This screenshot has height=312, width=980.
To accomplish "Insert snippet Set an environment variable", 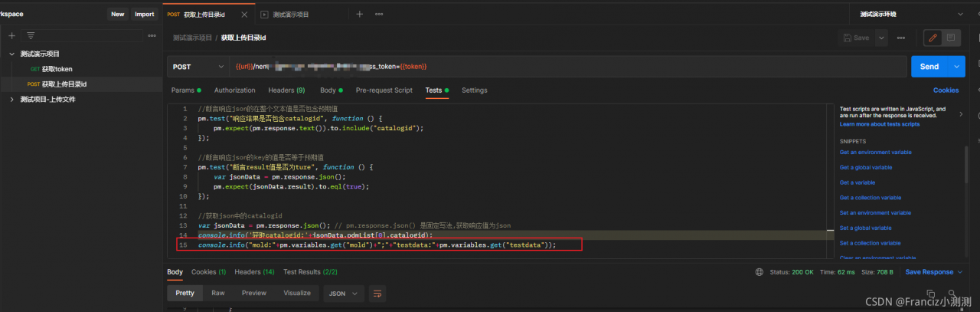I will (x=876, y=212).
